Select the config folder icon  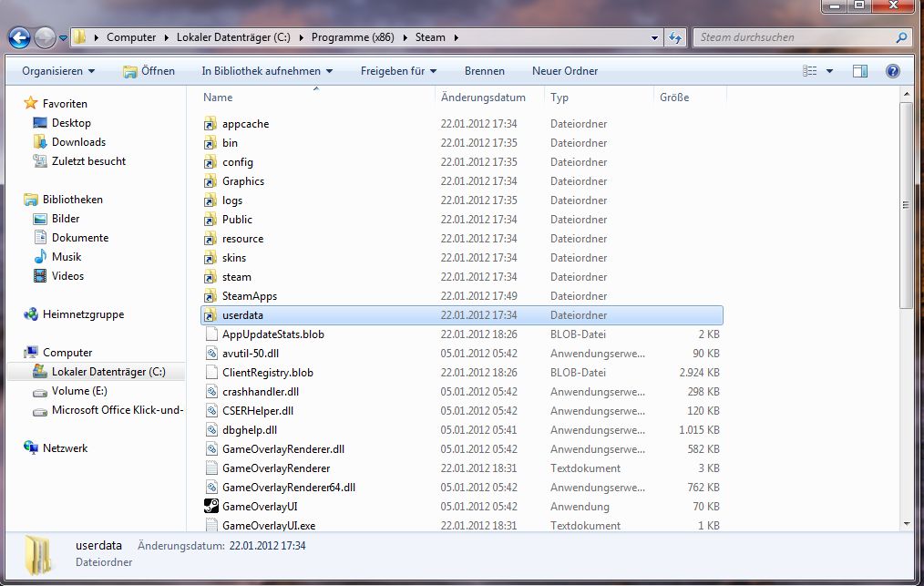tap(210, 162)
